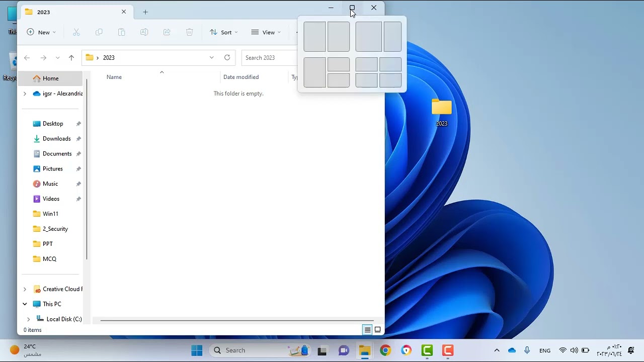
Task: Click the 2023 address bar path
Action: [x=109, y=58]
